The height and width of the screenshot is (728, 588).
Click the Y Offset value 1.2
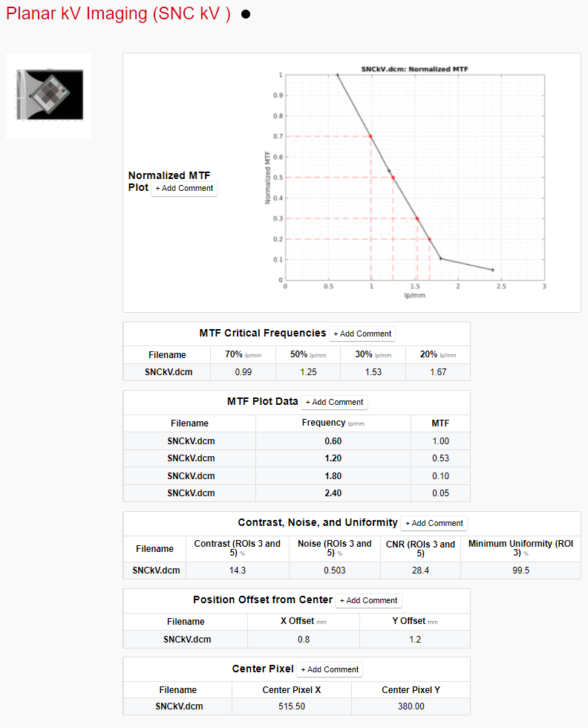(415, 639)
